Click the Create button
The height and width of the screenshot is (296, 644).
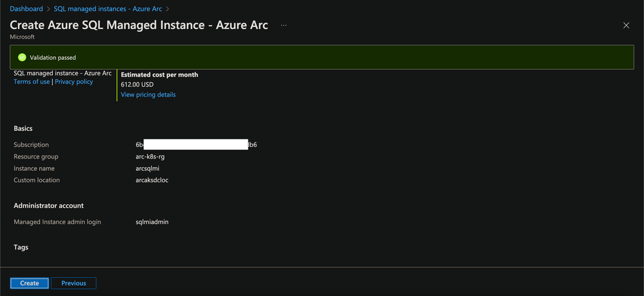click(x=29, y=283)
